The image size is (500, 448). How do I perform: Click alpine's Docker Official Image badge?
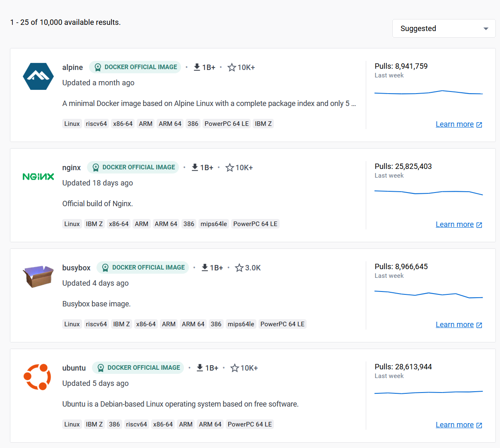tap(135, 67)
